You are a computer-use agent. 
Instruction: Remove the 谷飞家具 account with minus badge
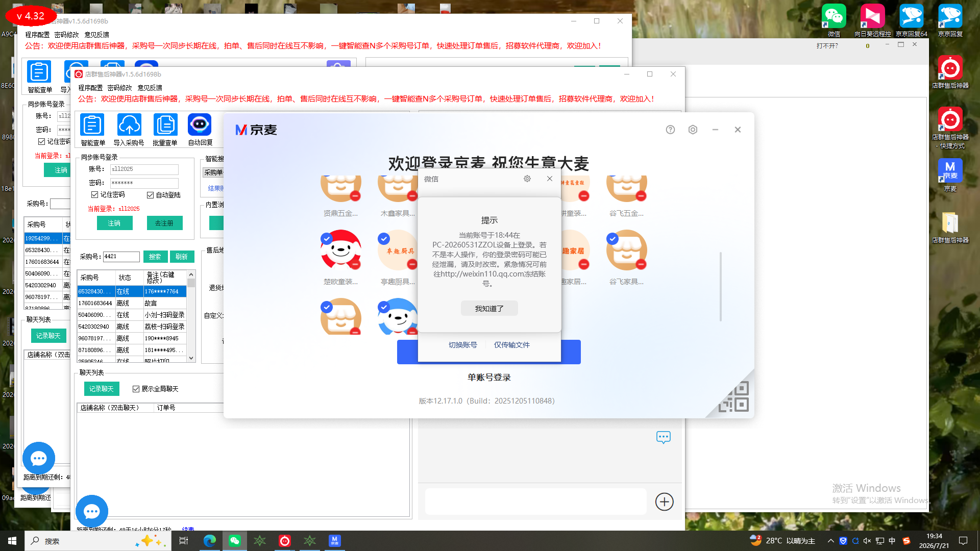(x=641, y=264)
